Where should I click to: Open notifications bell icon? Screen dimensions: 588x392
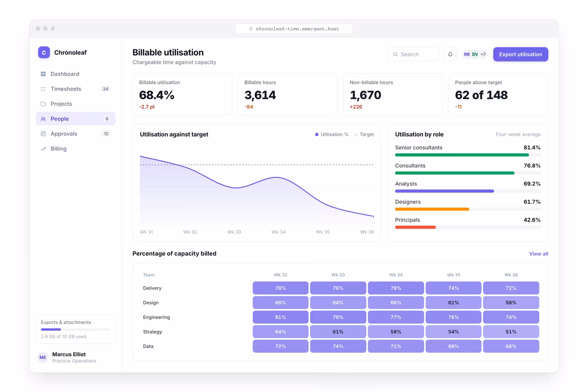click(450, 54)
